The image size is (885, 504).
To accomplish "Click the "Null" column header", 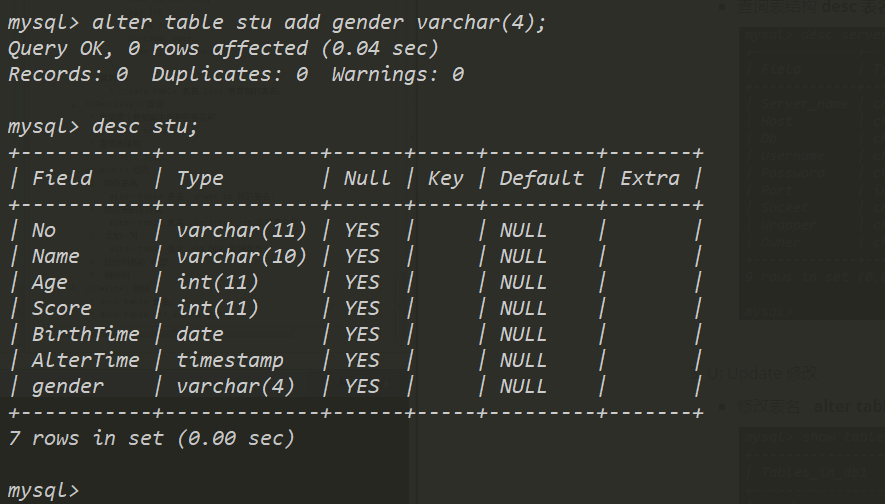I will (x=367, y=178).
